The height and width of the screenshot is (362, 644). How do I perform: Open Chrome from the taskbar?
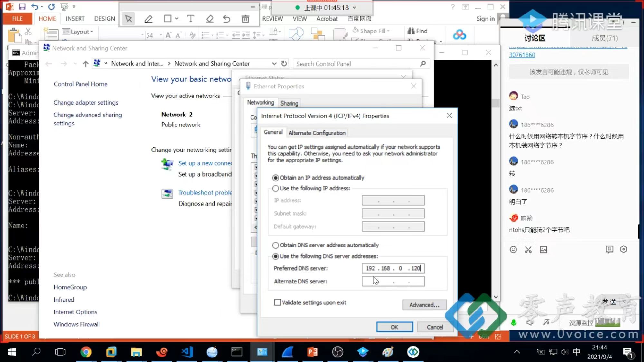coord(86,352)
